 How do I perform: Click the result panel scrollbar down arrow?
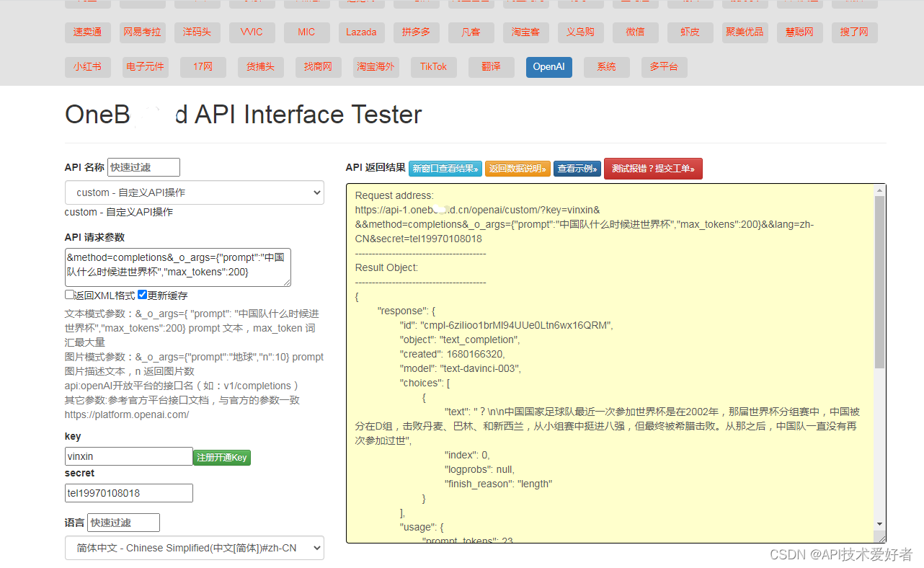(879, 523)
